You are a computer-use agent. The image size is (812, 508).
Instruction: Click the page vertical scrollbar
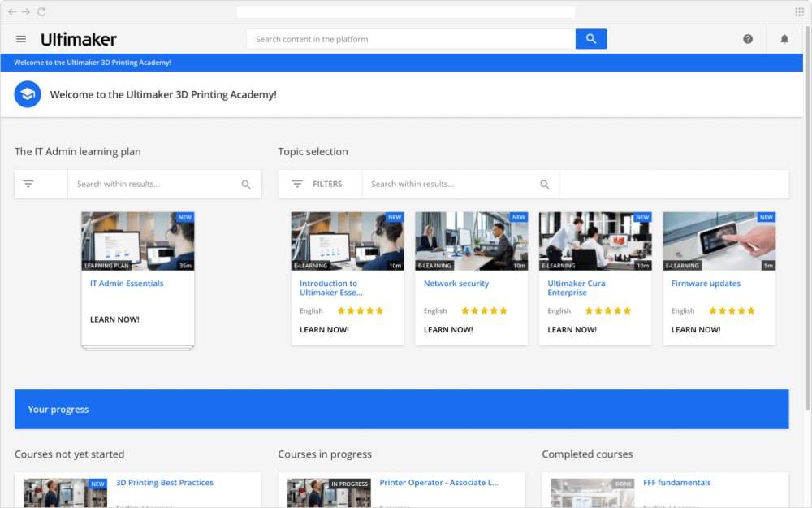tap(807, 218)
